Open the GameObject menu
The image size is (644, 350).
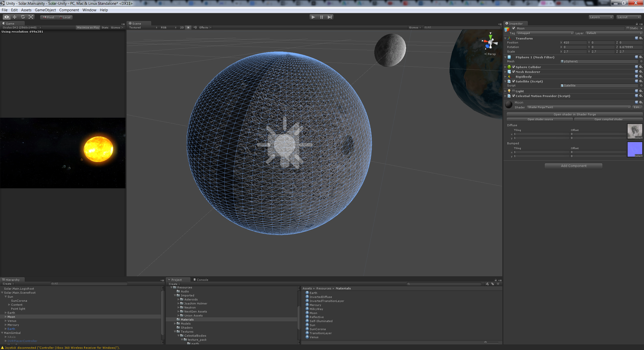[x=45, y=10]
